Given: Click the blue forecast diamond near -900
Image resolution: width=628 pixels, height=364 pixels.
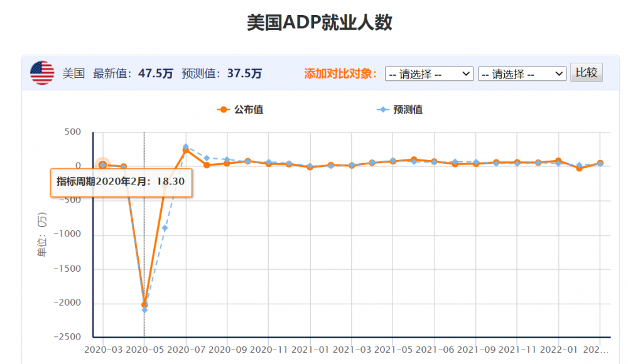Looking at the screenshot, I should pyautogui.click(x=165, y=228).
